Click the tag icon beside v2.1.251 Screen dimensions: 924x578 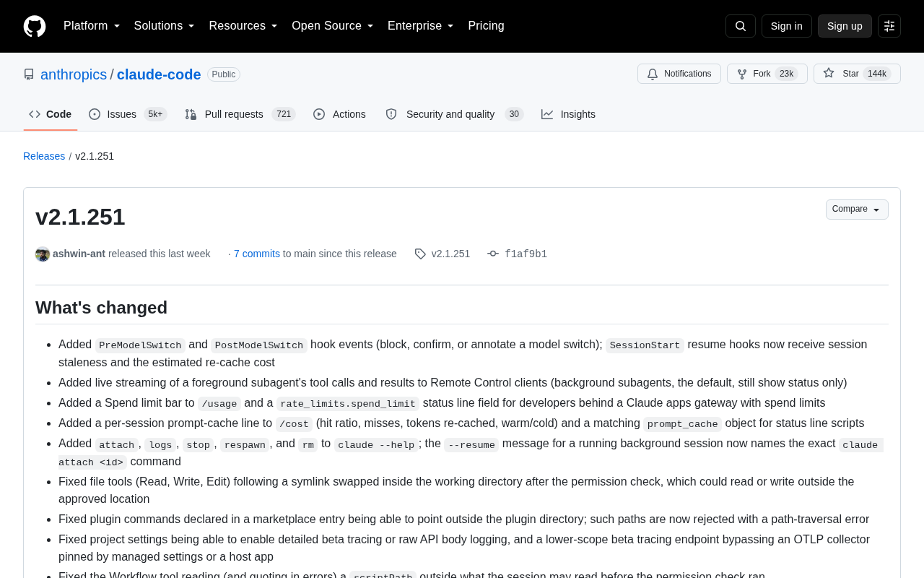coord(420,254)
